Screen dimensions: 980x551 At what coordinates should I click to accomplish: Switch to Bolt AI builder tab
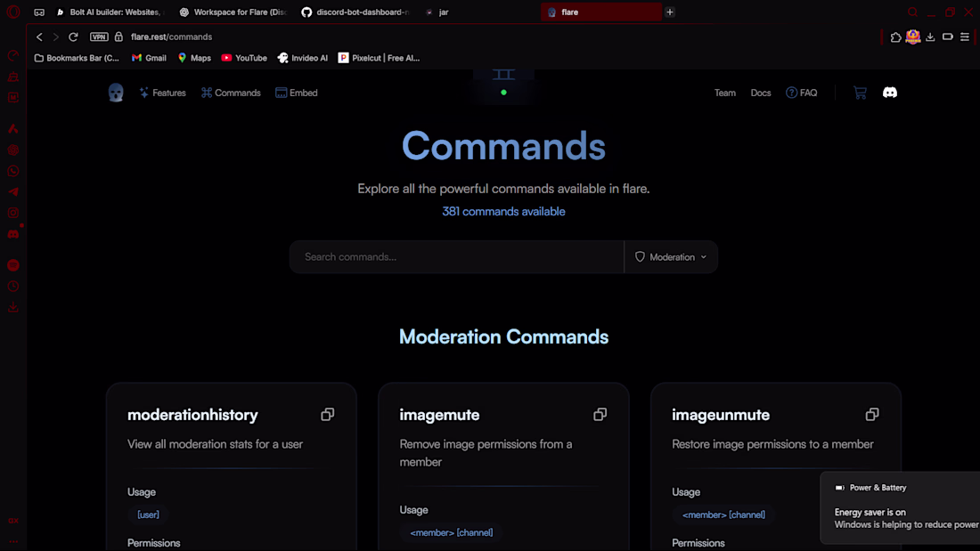point(110,12)
